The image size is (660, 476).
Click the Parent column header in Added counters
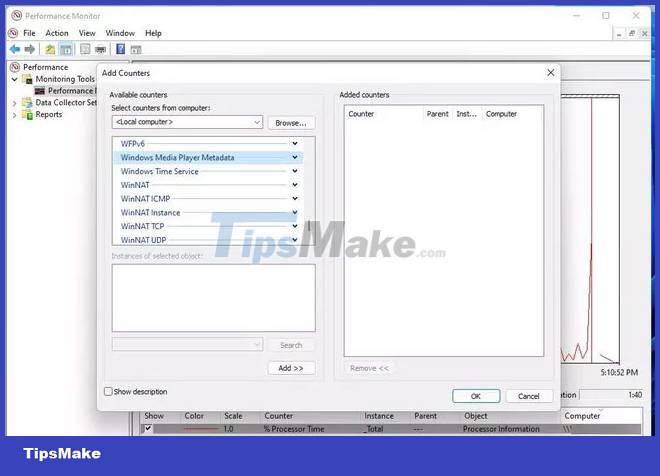[437, 114]
